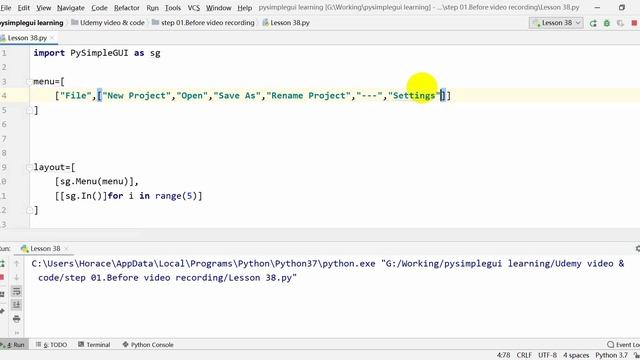
Task: Open the Help menu
Action: [x=244, y=8]
